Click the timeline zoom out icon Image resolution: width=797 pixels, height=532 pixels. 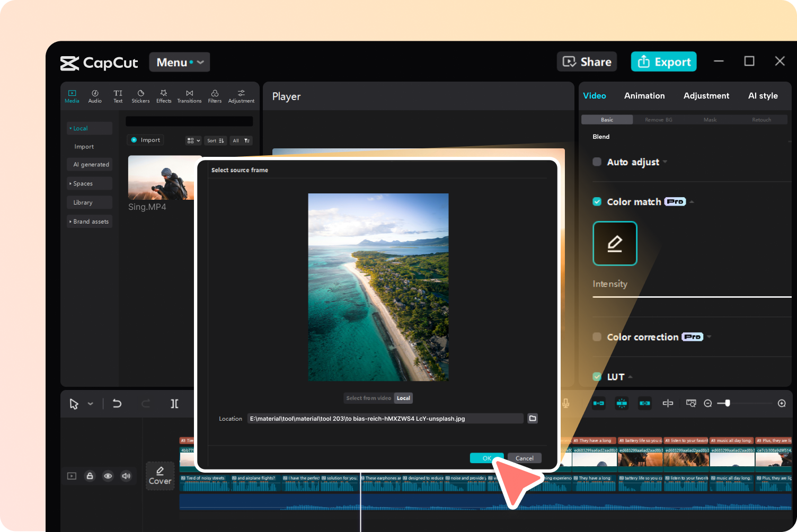coord(707,403)
